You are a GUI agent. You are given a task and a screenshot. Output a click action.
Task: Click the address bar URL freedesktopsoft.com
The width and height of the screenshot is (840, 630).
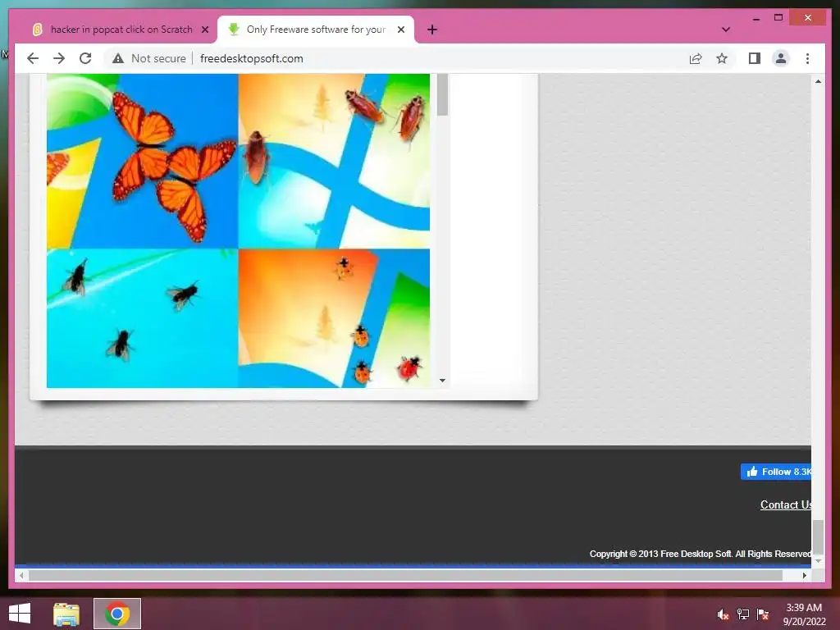251,58
